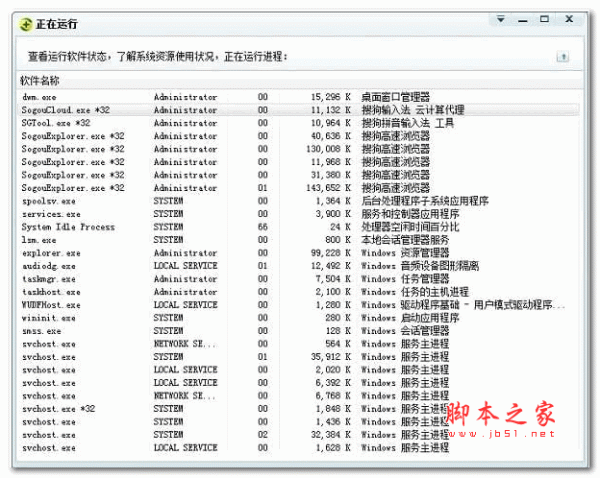Select the lsm.exe process row
The image size is (600, 478).
click(299, 240)
